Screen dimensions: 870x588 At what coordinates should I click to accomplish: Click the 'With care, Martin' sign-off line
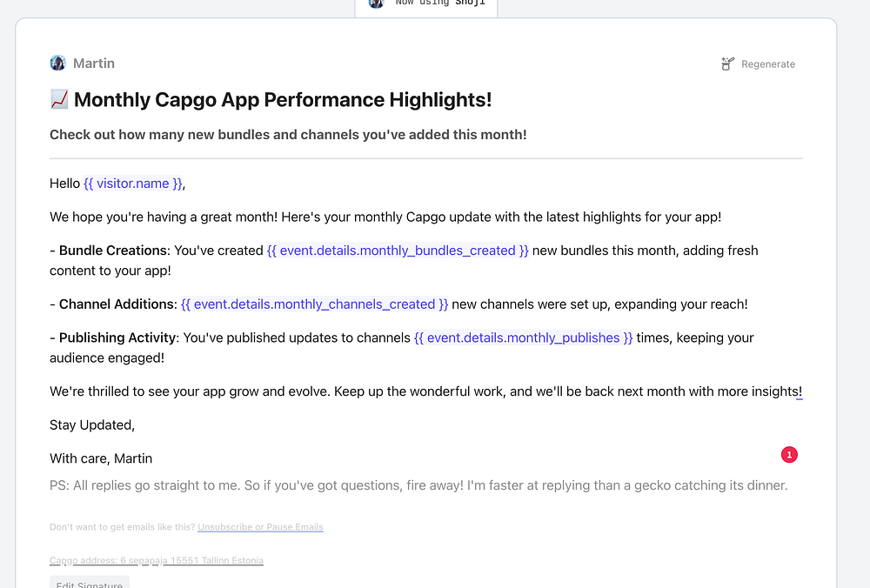pos(101,458)
